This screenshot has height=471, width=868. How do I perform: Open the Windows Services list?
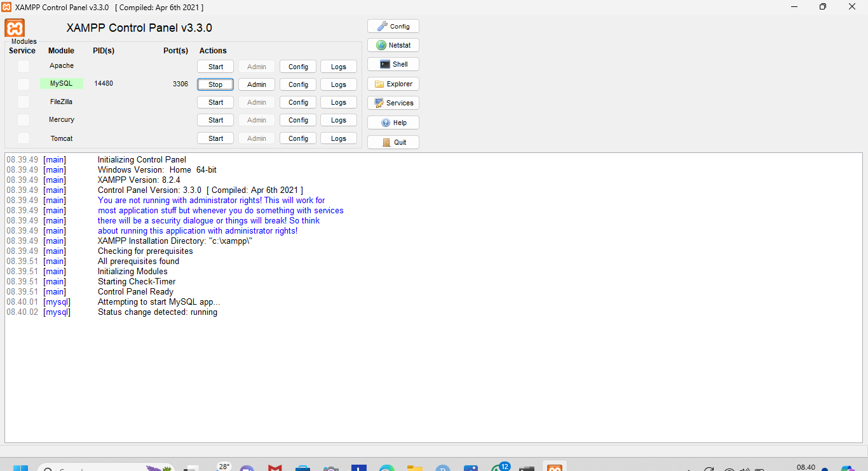[x=393, y=103]
